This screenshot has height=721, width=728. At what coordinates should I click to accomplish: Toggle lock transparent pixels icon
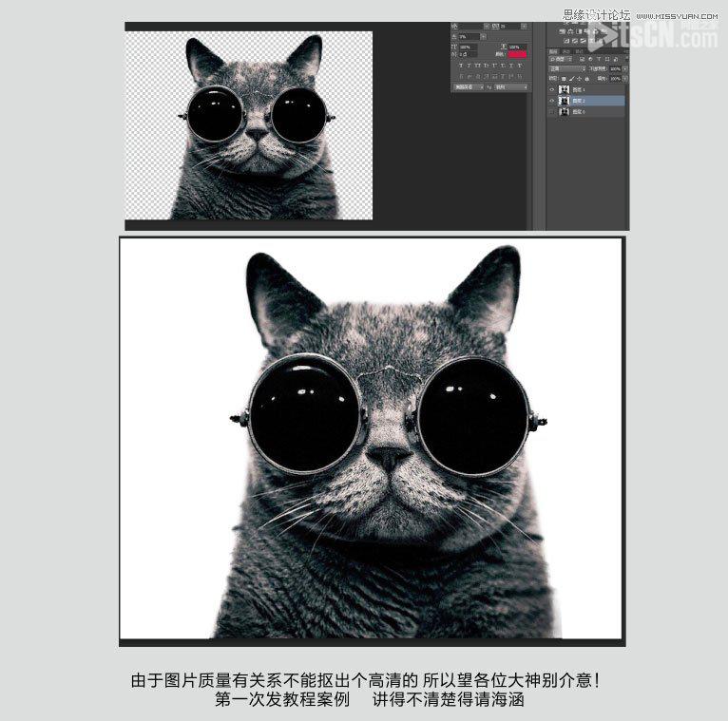pyautogui.click(x=564, y=79)
